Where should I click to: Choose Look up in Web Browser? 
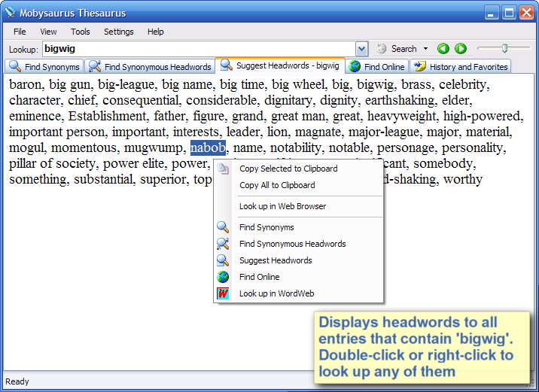pos(298,206)
